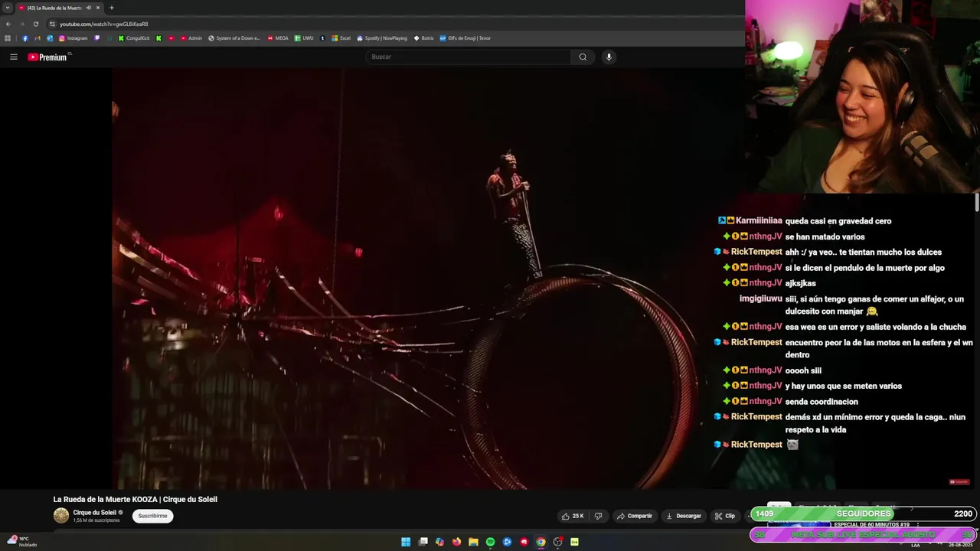Click the video title La Rueda de la Muerte
The image size is (980, 551).
pos(136,500)
